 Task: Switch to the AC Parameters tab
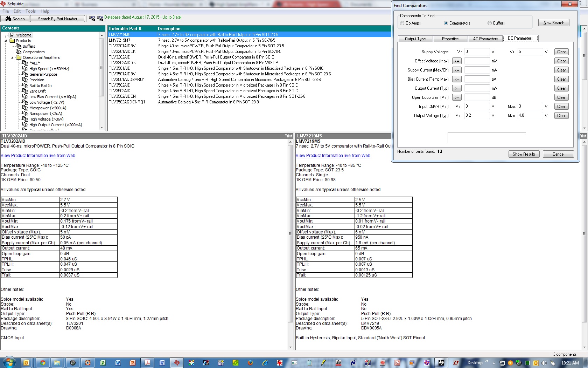485,39
